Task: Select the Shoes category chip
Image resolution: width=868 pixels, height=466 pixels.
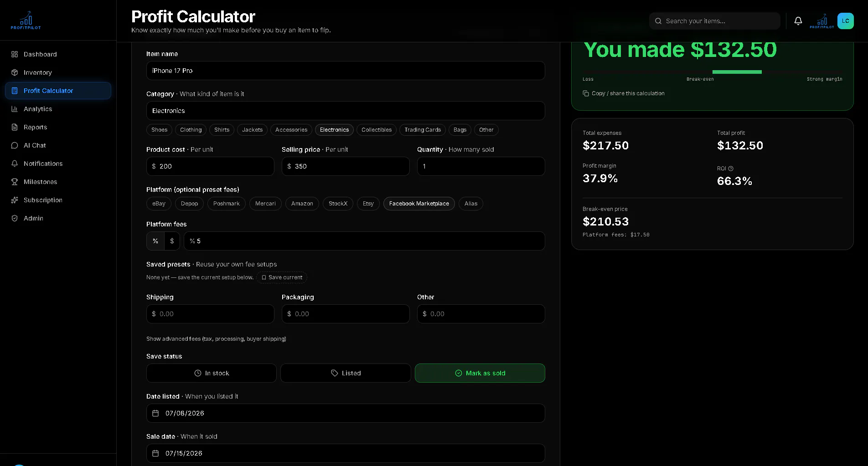Action: pos(159,130)
